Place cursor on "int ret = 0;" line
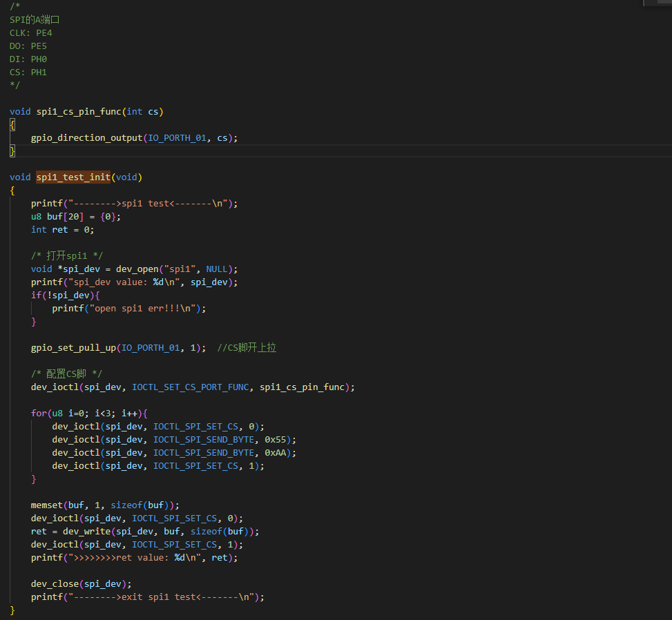672x620 pixels. (63, 230)
